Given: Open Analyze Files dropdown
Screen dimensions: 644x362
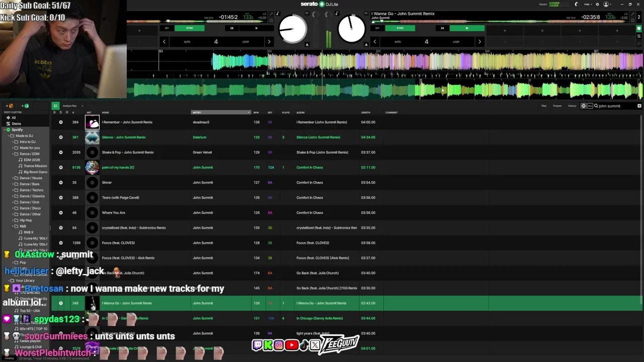Looking at the screenshot, I should pos(72,106).
